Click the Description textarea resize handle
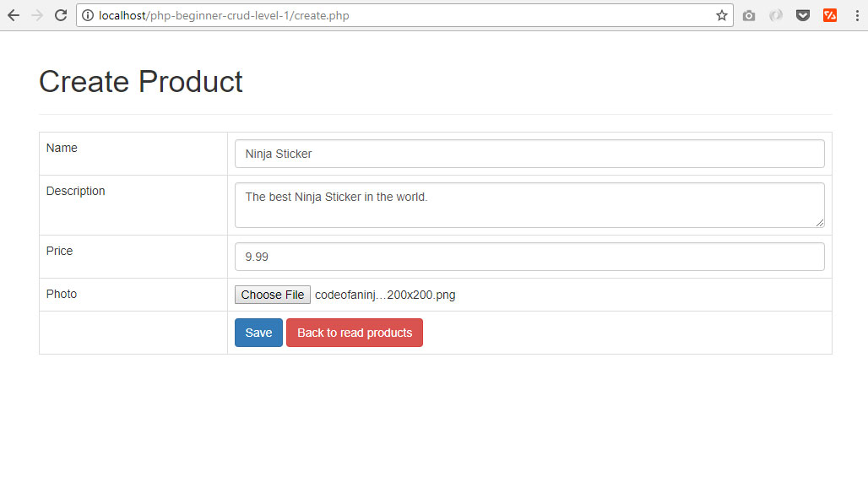868x504 pixels. 821,224
